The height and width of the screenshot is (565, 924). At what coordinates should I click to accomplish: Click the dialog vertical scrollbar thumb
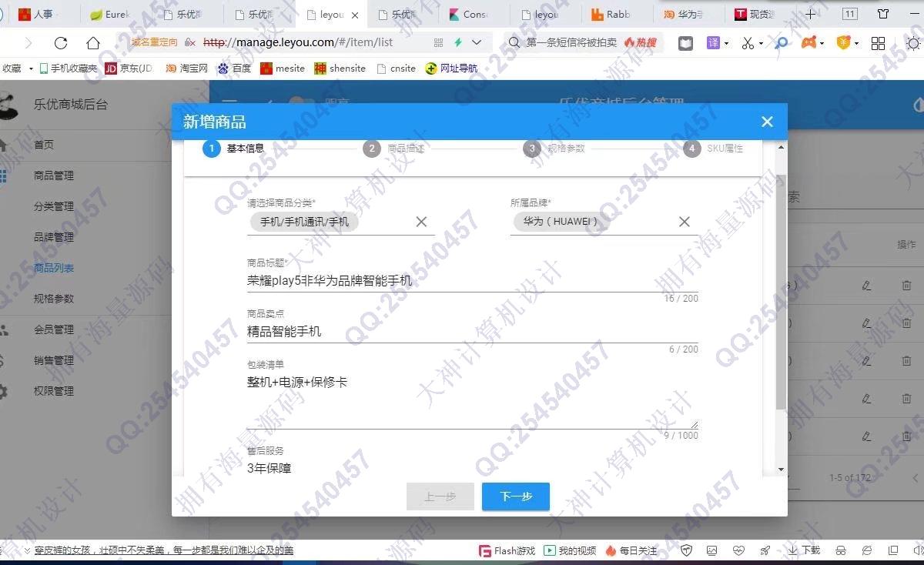pos(781,291)
